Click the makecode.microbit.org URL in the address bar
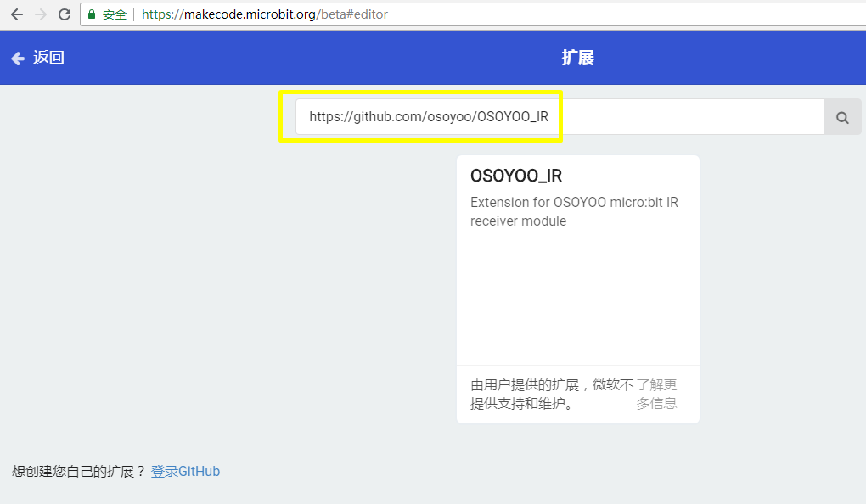 coord(265,14)
